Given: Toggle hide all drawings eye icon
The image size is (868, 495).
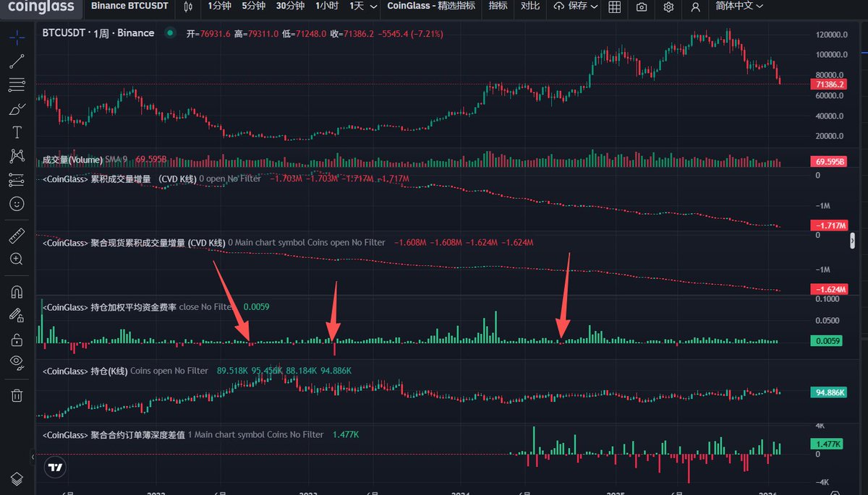Looking at the screenshot, I should point(17,363).
